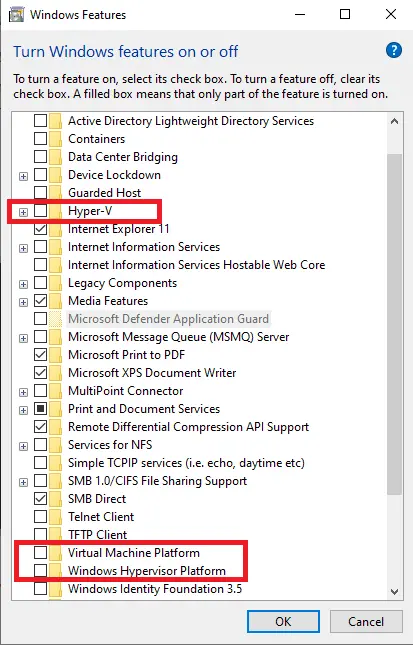Click the scrollbar down arrow
Image resolution: width=413 pixels, height=645 pixels.
coord(394,592)
